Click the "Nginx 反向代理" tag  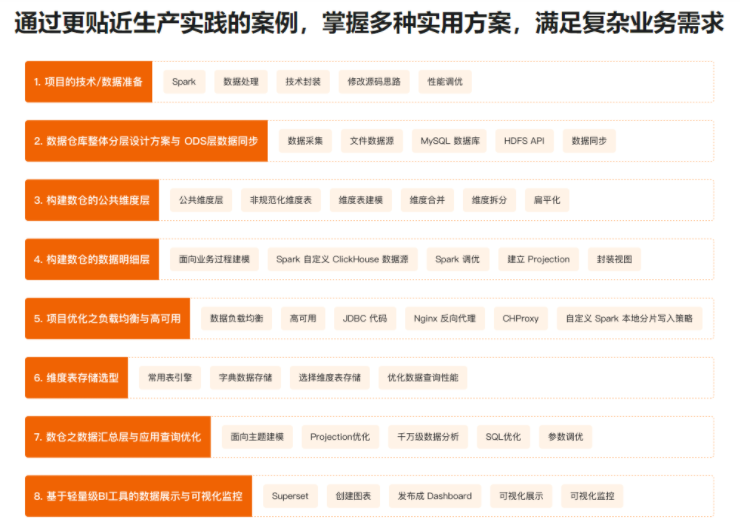tap(445, 318)
